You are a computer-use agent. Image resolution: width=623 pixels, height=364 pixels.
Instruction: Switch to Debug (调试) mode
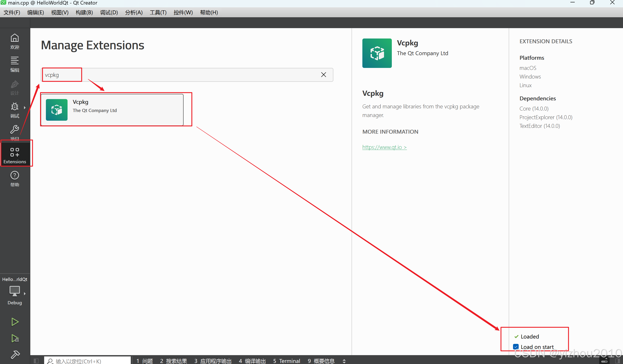[15, 110]
